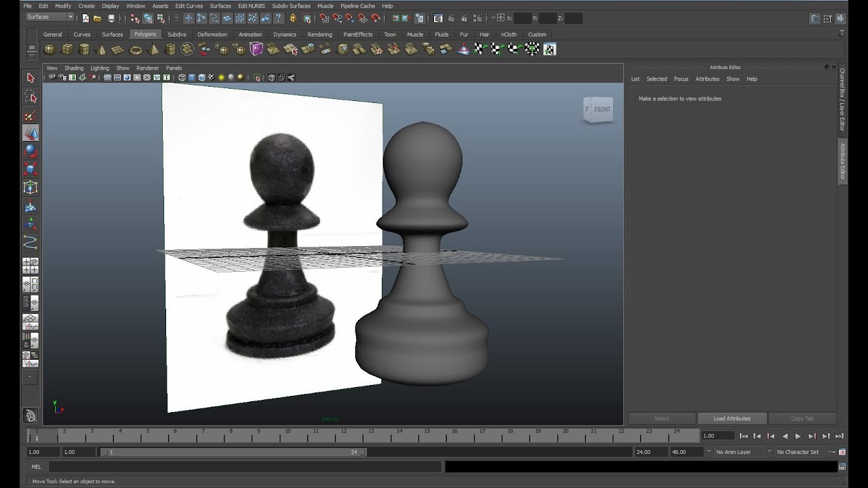Create a polygon cylinder from shelf
Image resolution: width=868 pixels, height=488 pixels.
point(84,49)
